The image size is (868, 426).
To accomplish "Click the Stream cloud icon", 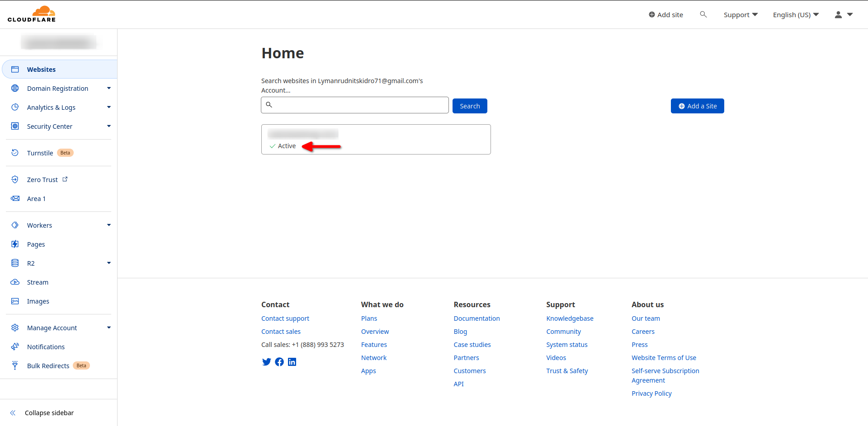I will click(x=15, y=282).
